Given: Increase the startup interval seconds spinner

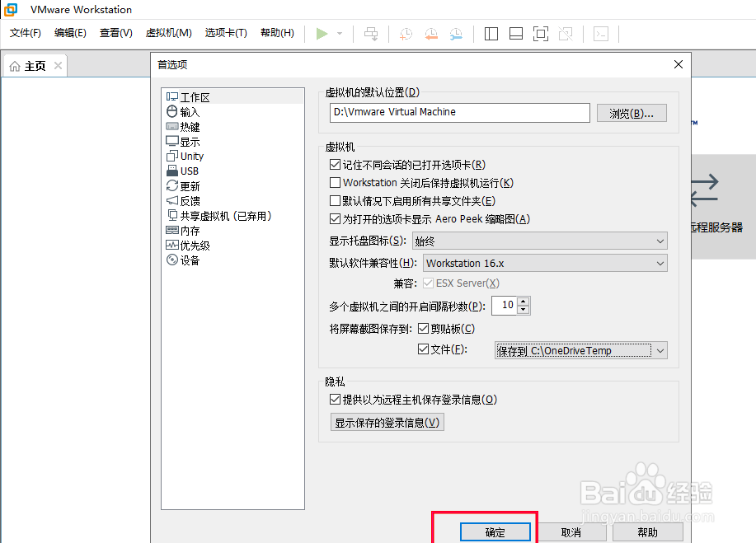Looking at the screenshot, I should click(524, 301).
